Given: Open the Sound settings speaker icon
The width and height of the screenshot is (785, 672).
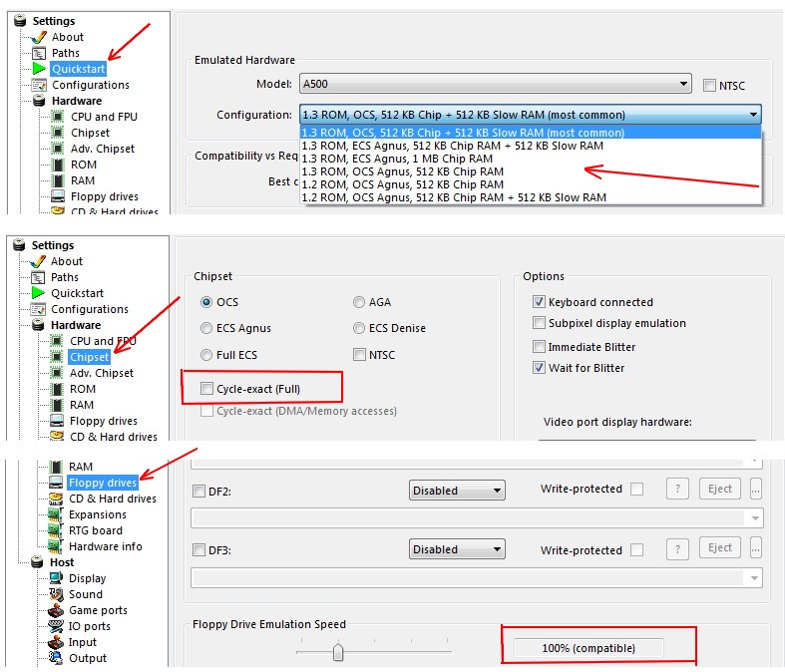Looking at the screenshot, I should [57, 594].
